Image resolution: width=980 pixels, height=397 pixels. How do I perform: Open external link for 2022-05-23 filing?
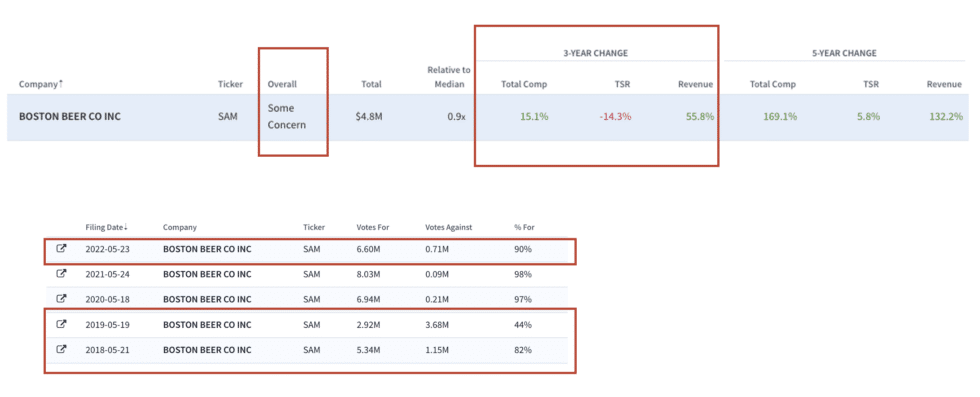click(61, 248)
